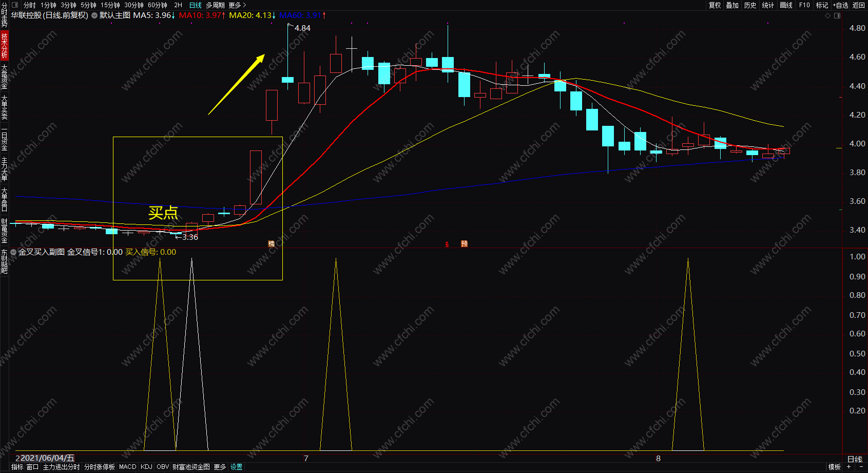
Task: Activate 画线 drawing tools
Action: [786, 5]
